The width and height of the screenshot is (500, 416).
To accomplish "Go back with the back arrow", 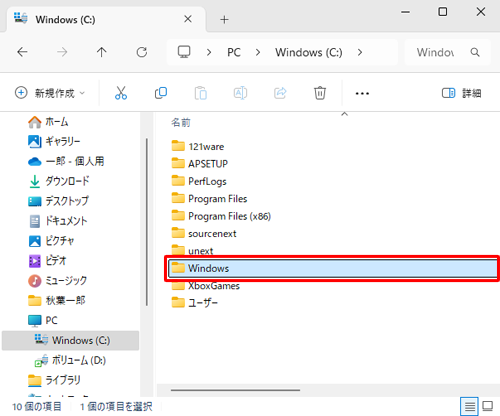I will pyautogui.click(x=22, y=52).
